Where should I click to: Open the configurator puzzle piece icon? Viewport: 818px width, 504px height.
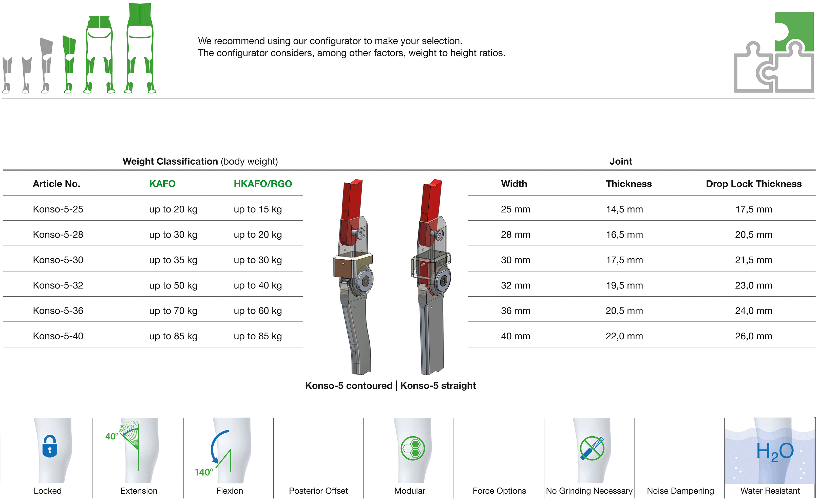tap(773, 52)
